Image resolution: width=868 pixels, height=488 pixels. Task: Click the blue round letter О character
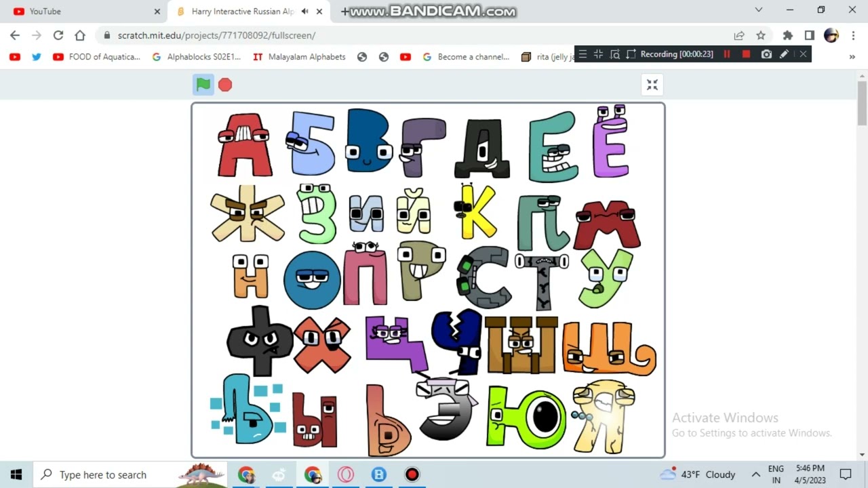[x=312, y=280]
